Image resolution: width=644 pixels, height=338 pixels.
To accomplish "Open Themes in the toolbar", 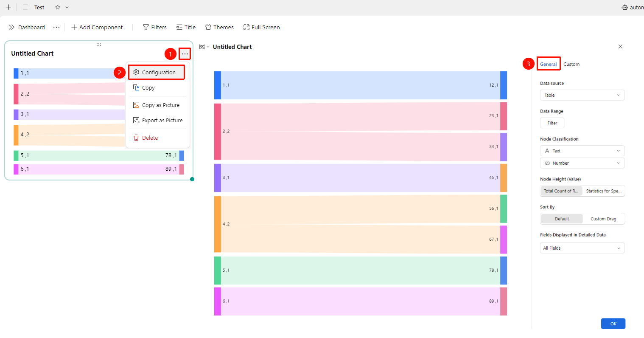I will (219, 27).
